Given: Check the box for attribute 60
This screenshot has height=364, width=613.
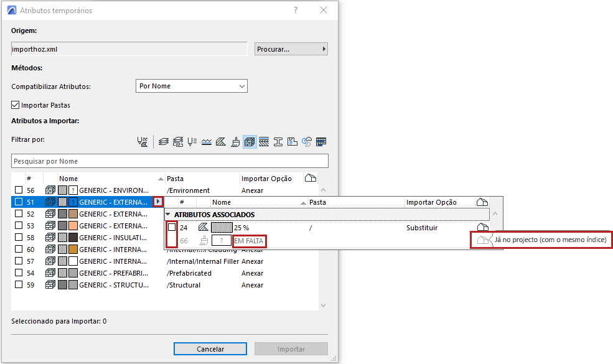Looking at the screenshot, I should tap(19, 249).
